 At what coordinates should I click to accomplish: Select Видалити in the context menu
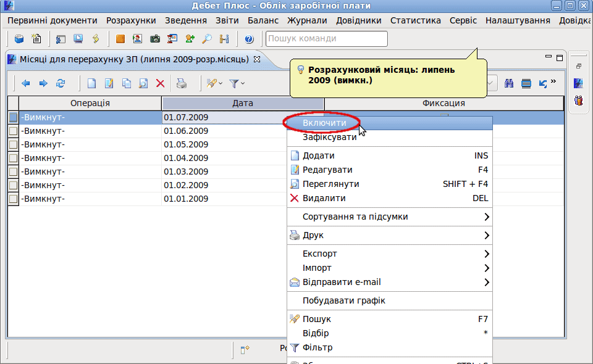(390, 198)
